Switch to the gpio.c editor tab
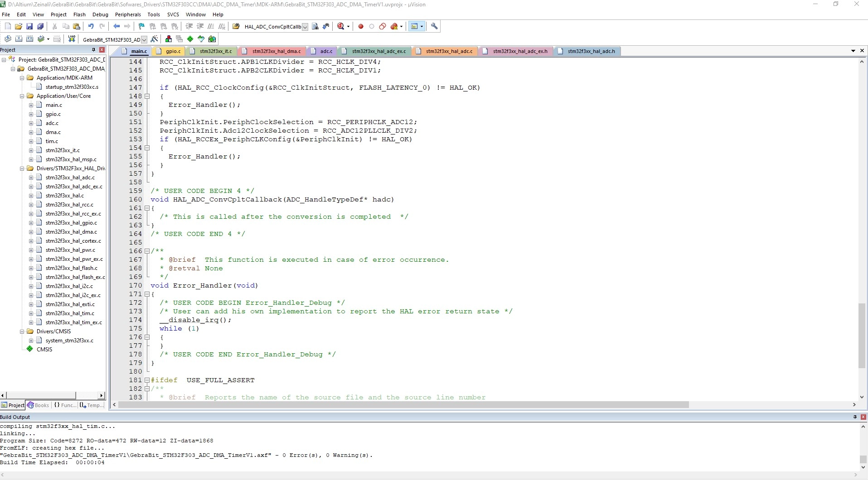The image size is (868, 480). coord(170,51)
